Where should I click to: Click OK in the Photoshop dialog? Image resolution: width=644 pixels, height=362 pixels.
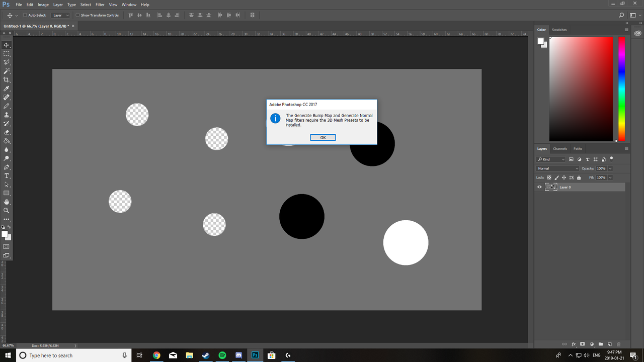[323, 137]
